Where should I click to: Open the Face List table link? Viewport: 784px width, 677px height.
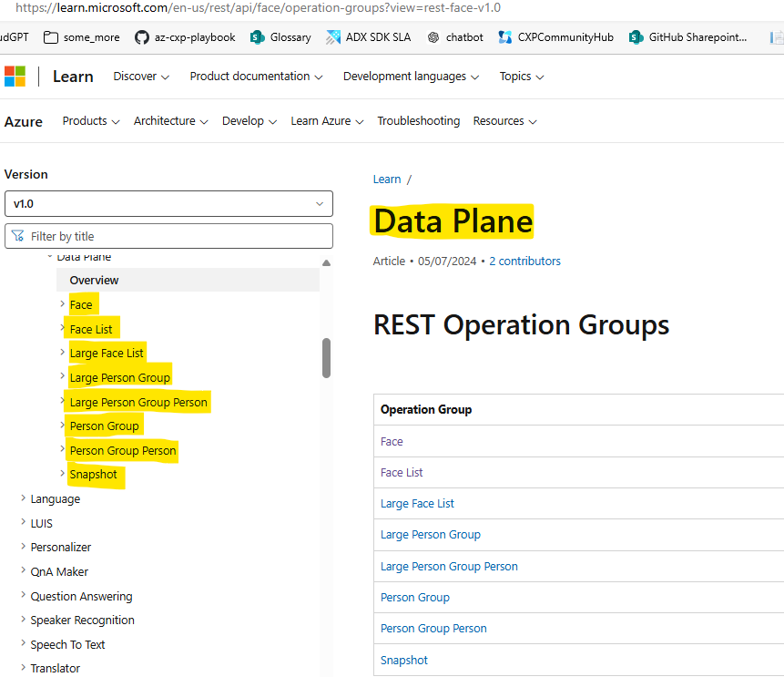pyautogui.click(x=402, y=473)
